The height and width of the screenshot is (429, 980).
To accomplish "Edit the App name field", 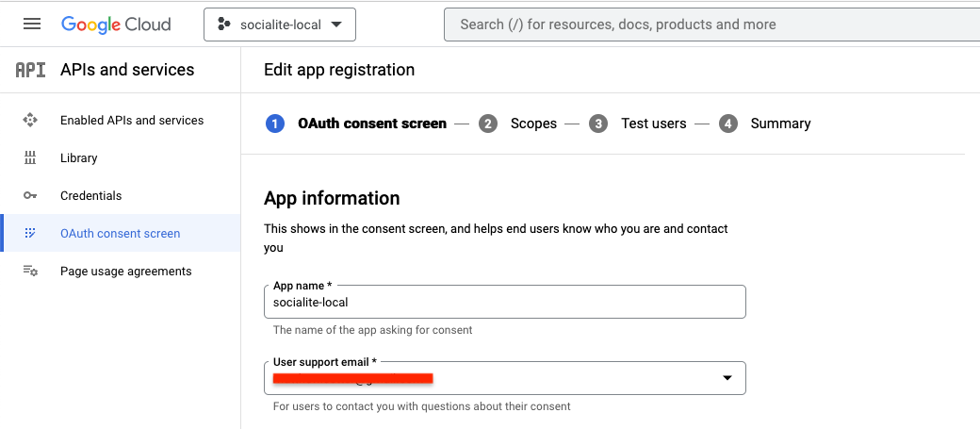I will [x=505, y=302].
